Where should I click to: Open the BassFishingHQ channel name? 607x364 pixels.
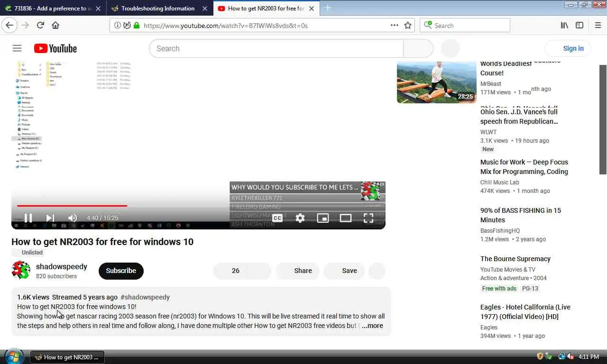(x=500, y=231)
